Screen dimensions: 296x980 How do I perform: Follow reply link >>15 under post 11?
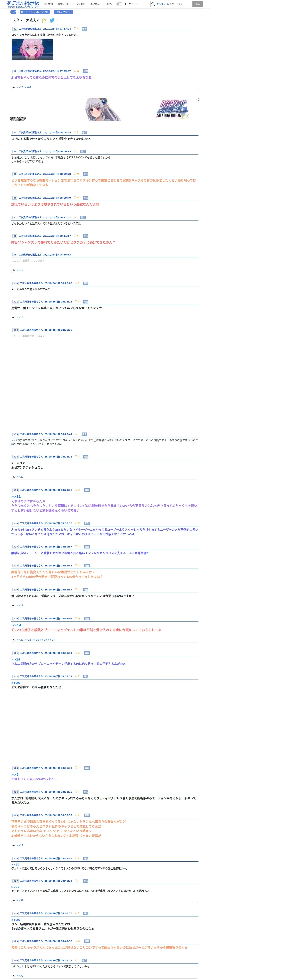click(x=20, y=317)
